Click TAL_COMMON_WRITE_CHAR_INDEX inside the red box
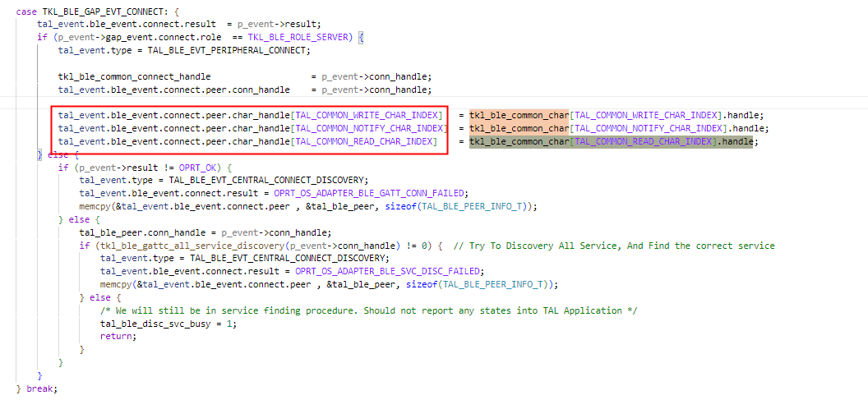Image resolution: width=868 pixels, height=409 pixels. pyautogui.click(x=368, y=115)
